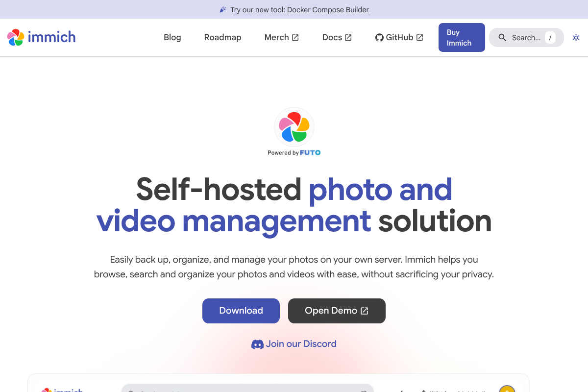Click the 'Powered by' text
The image size is (588, 392).
pyautogui.click(x=283, y=153)
